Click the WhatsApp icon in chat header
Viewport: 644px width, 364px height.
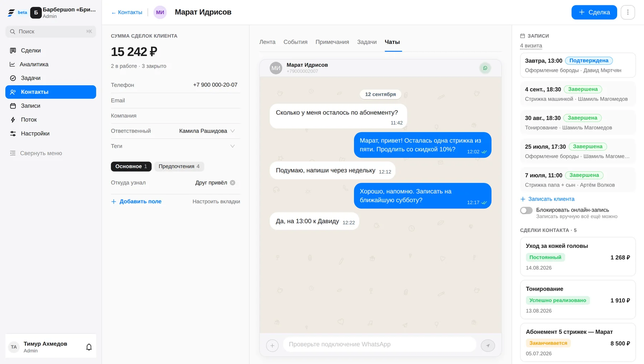[x=485, y=68]
